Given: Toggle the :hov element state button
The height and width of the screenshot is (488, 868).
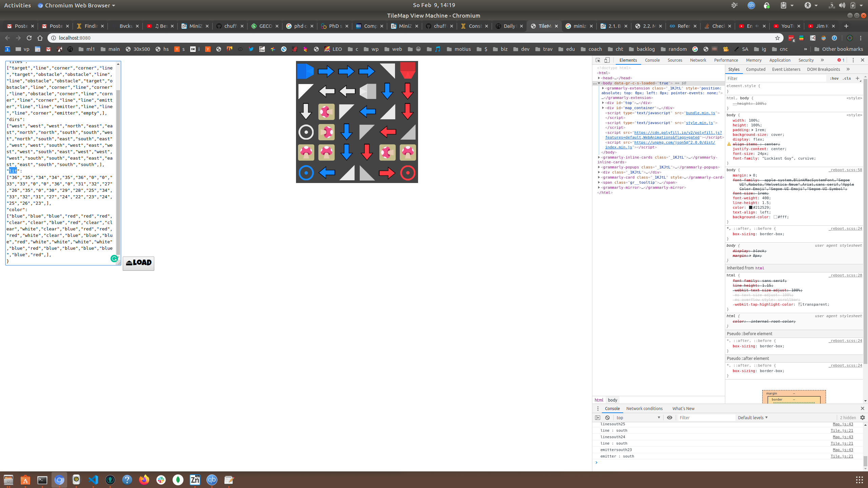Looking at the screenshot, I should [834, 78].
